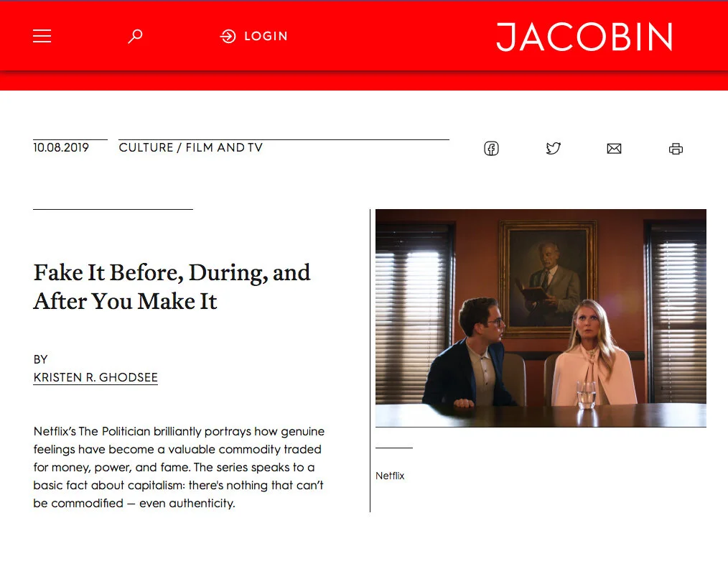Click the login arrow icon
Image resolution: width=728 pixels, height=582 pixels.
click(x=228, y=36)
